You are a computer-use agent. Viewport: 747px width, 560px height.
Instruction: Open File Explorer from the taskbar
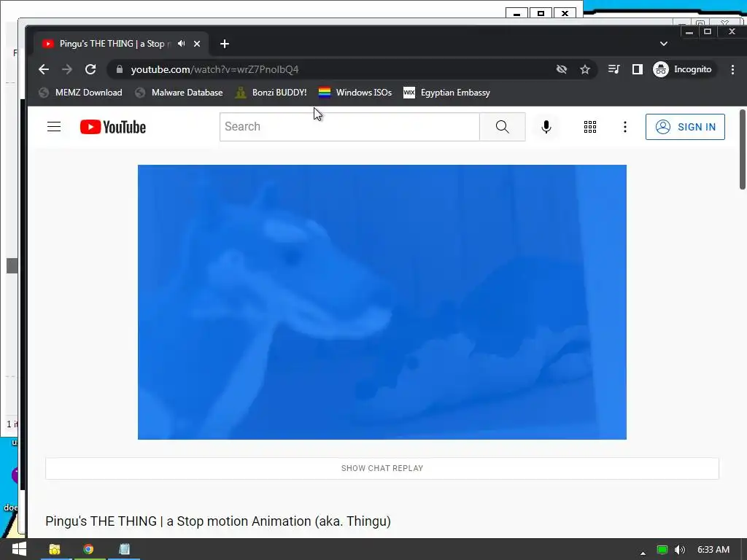pyautogui.click(x=55, y=550)
